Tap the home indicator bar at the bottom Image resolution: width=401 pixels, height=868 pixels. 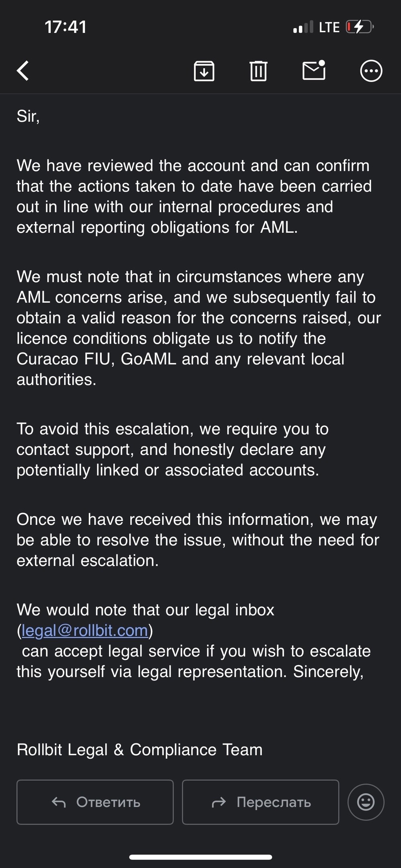(x=200, y=857)
